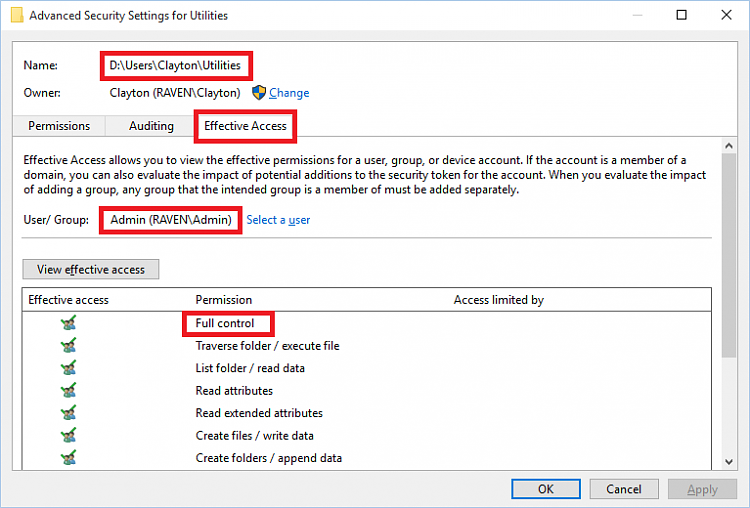Click the Access limited by column header

[498, 300]
